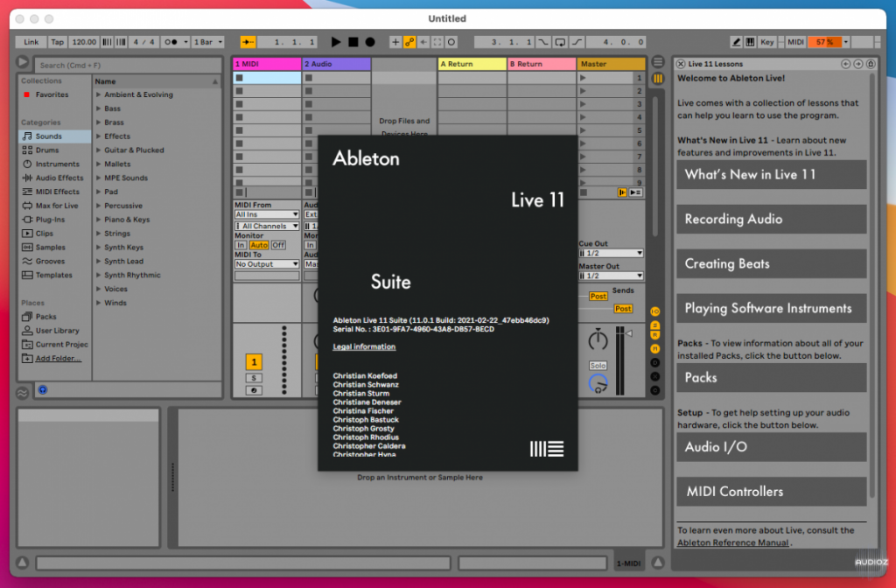Click the Re-enable Automation arrow icon
Image resolution: width=896 pixels, height=588 pixels.
[x=423, y=42]
